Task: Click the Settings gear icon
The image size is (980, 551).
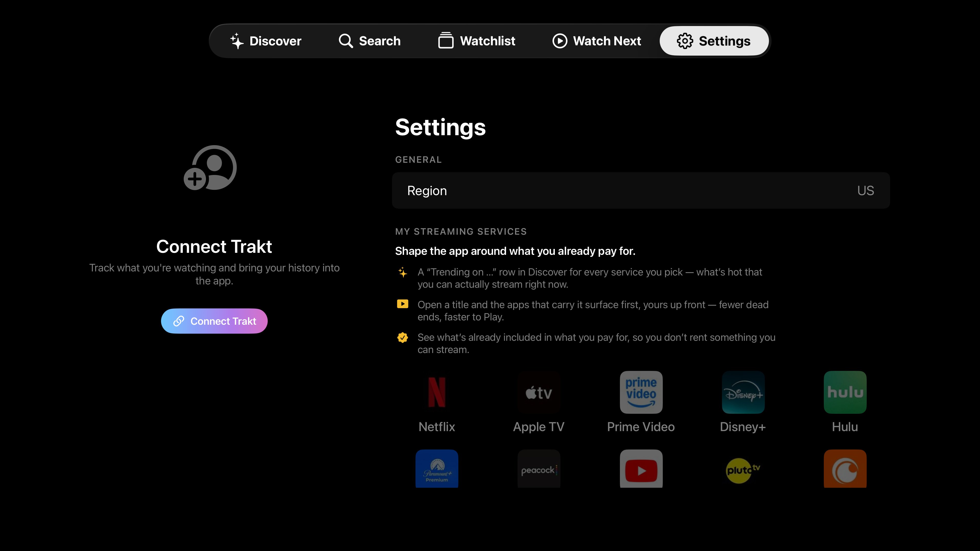Action: pyautogui.click(x=685, y=41)
